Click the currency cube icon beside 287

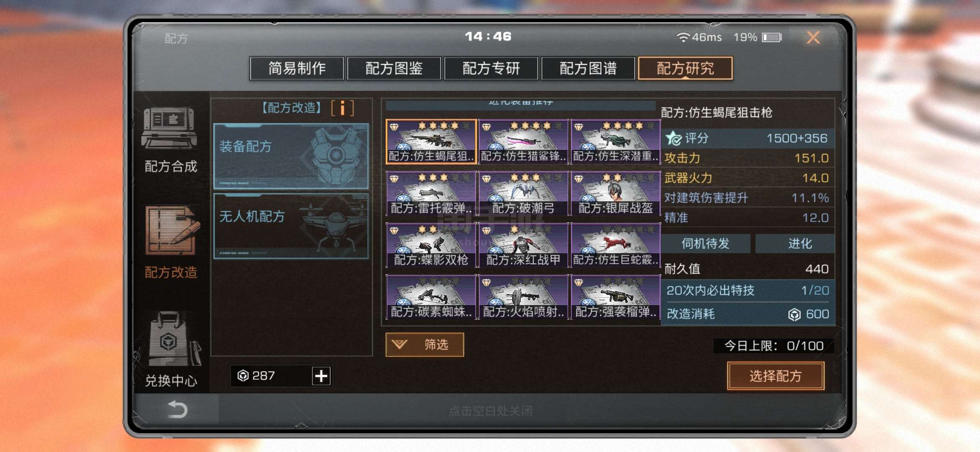tap(243, 376)
